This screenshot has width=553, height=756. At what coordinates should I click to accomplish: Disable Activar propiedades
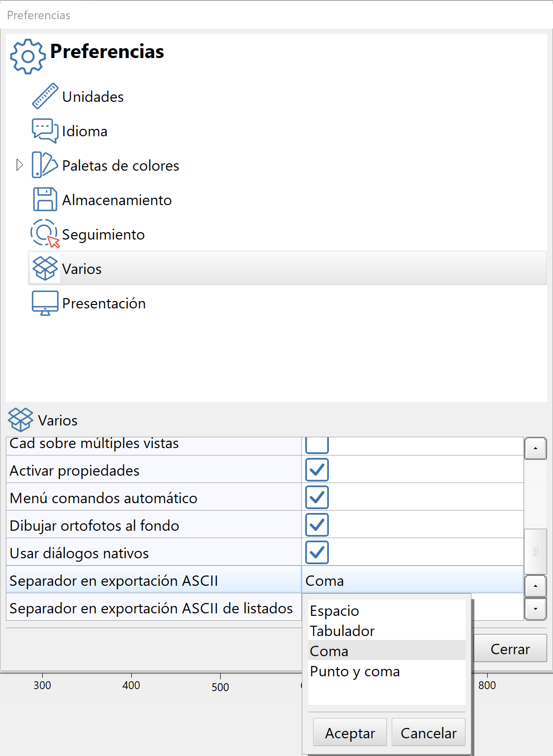[x=317, y=470]
